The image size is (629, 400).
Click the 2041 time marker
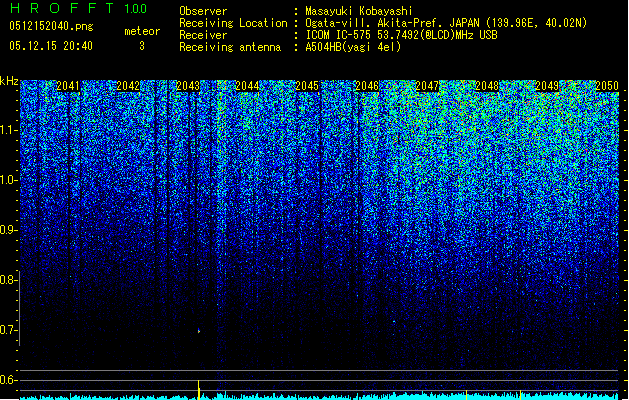pos(68,86)
